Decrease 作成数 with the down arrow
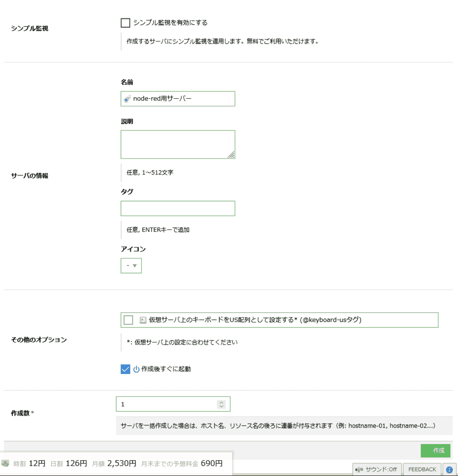The height and width of the screenshot is (476, 458). (221, 406)
